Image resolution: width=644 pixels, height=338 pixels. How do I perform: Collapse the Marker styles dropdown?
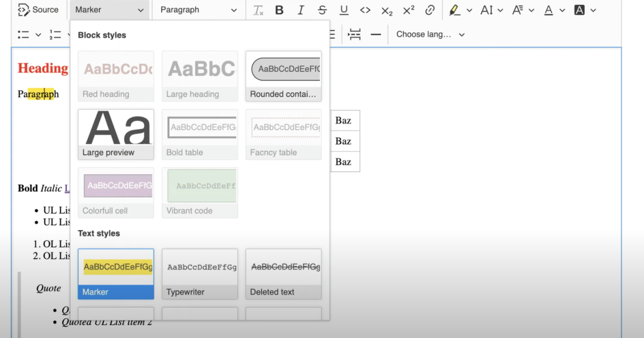click(x=110, y=10)
